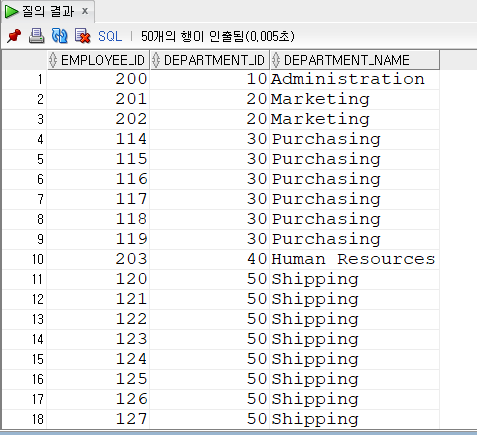Click the printer icon in the toolbar

(x=36, y=36)
